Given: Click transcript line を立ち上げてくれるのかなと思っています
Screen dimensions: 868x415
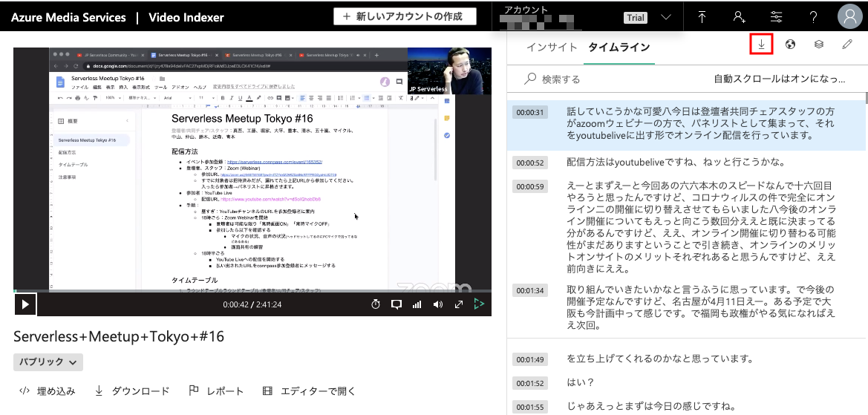Looking at the screenshot, I should [660, 359].
